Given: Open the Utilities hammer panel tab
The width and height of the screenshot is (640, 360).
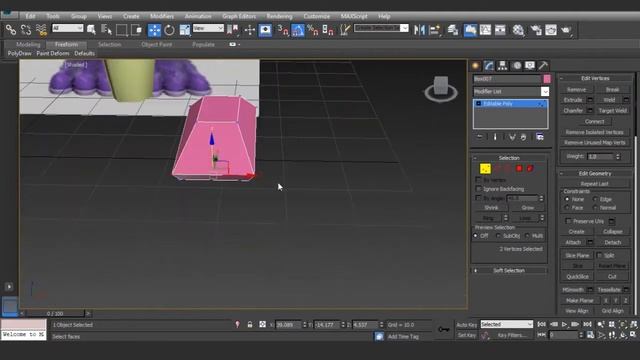Looking at the screenshot, I should click(543, 66).
